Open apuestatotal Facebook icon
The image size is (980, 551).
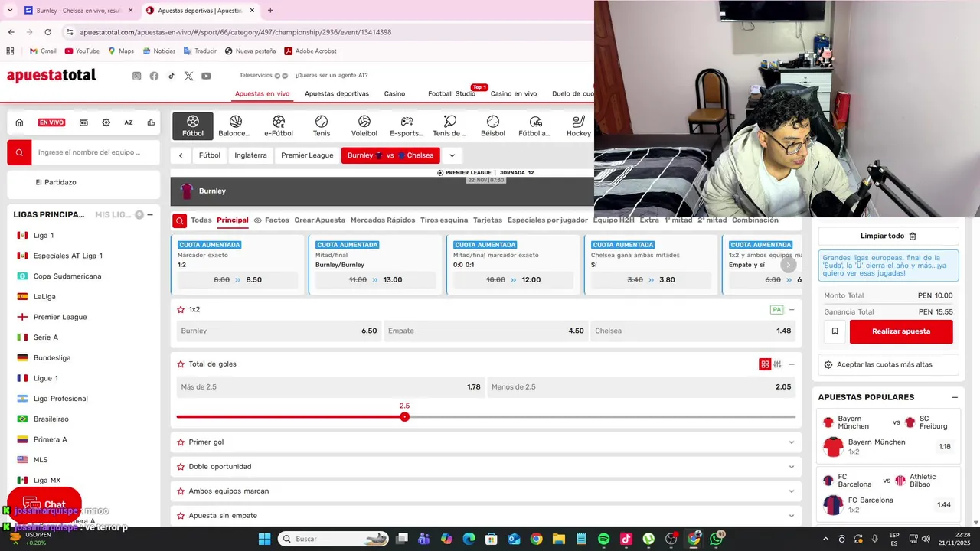pos(154,76)
